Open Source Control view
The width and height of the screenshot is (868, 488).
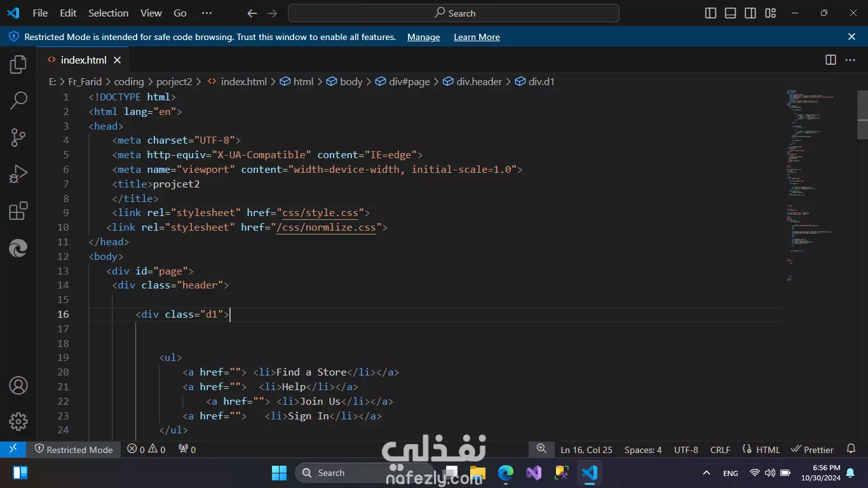click(18, 137)
